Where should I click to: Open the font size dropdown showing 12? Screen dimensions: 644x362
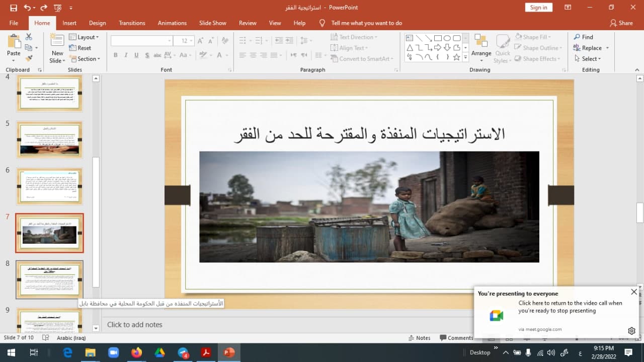click(x=184, y=41)
